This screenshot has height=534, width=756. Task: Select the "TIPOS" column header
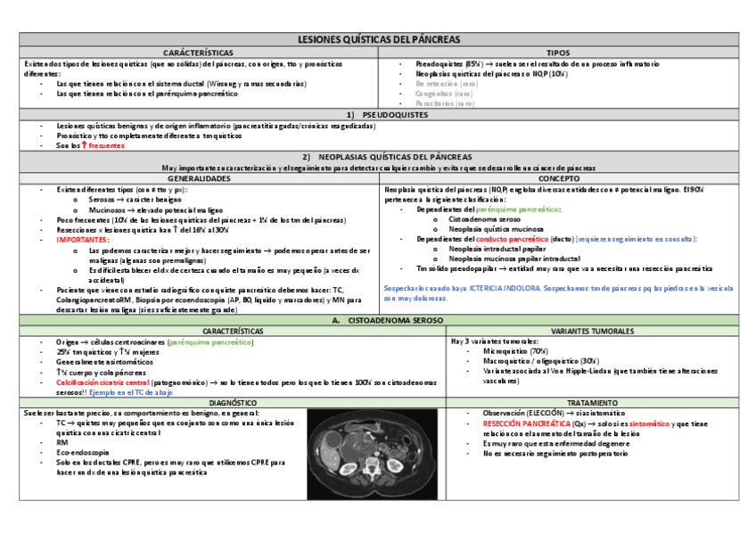[558, 53]
